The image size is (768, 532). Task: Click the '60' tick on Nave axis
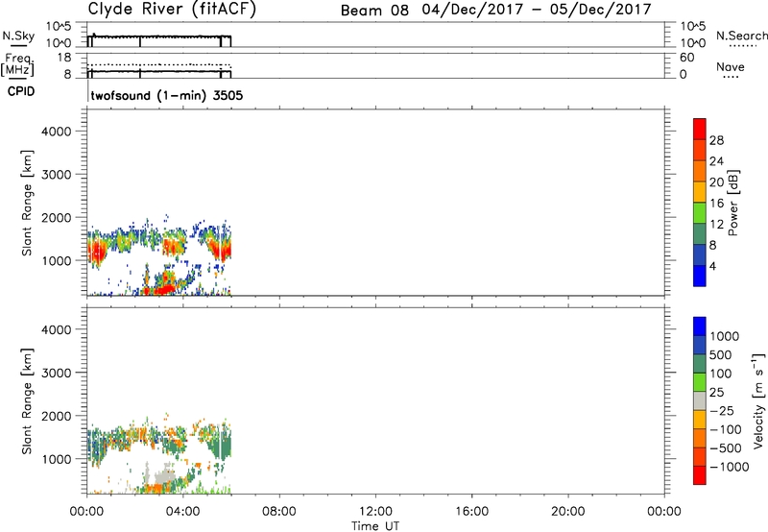point(686,58)
